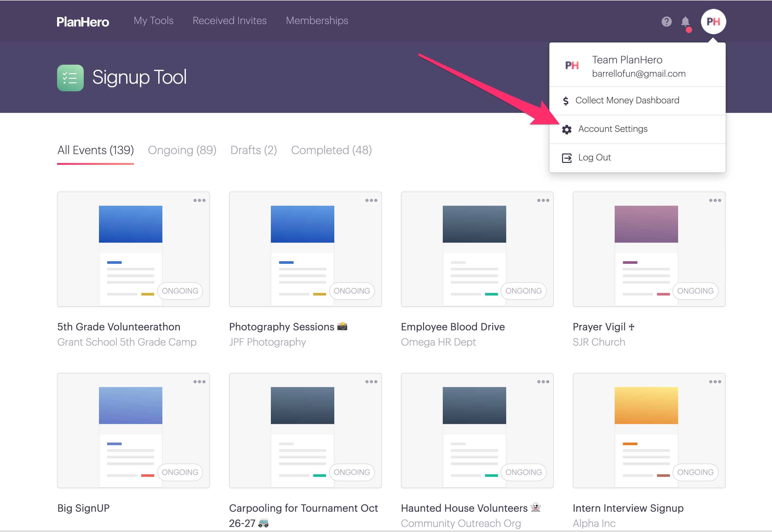Image resolution: width=772 pixels, height=532 pixels.
Task: Open the notifications bell
Action: (685, 22)
